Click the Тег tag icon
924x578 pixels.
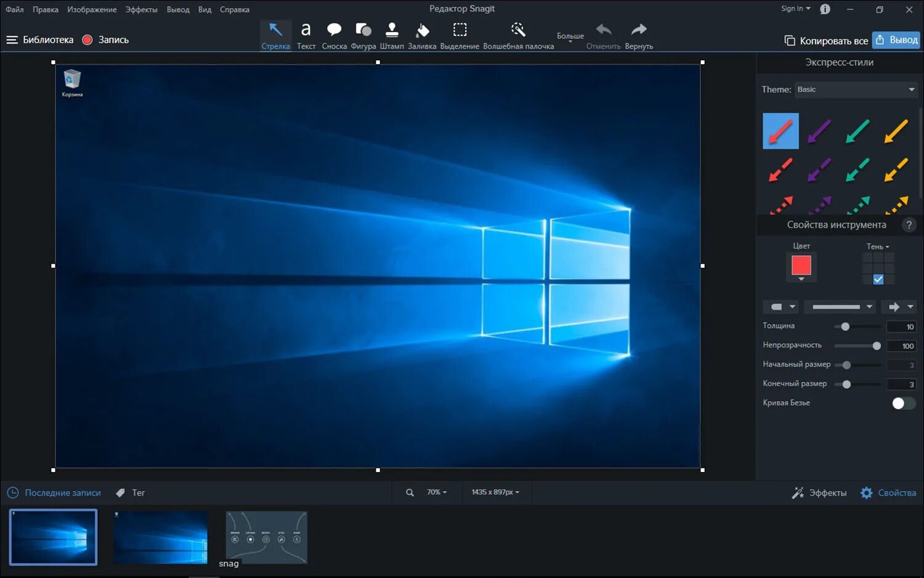[x=120, y=492]
